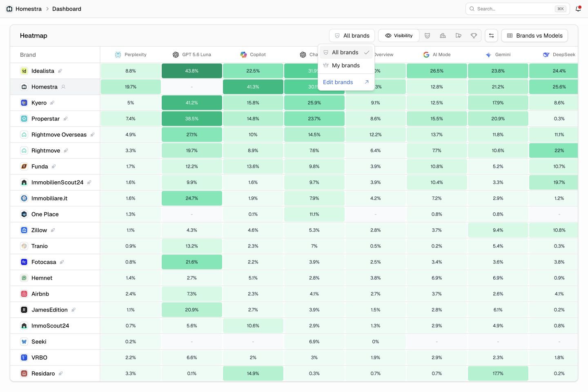Click the swap axes arrows button

point(491,36)
